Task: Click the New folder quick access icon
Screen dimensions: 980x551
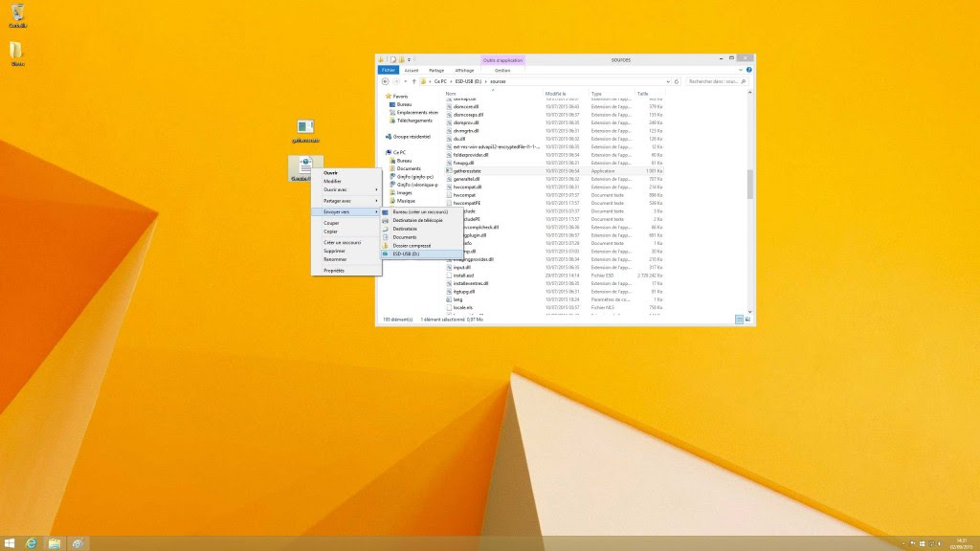Action: coord(401,60)
